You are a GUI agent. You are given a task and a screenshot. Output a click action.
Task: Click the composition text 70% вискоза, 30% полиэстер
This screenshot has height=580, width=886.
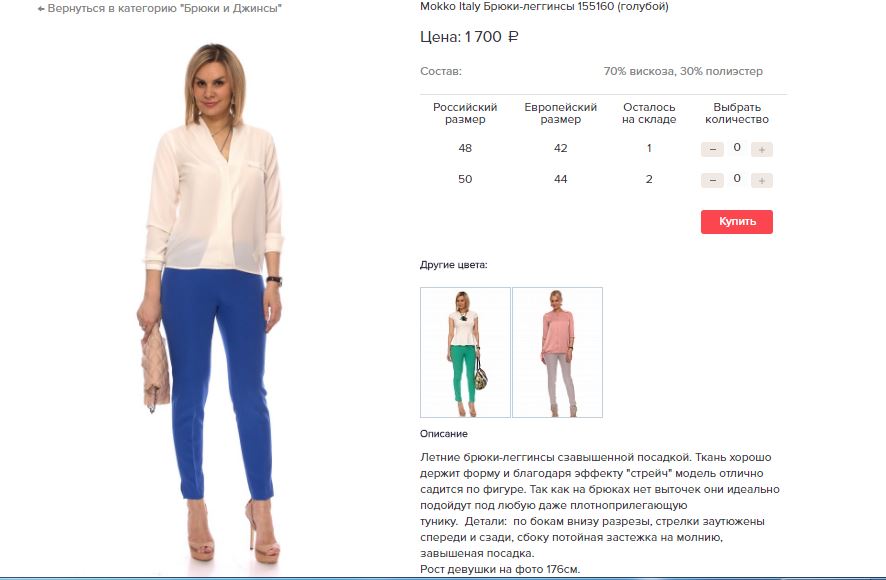[683, 71]
